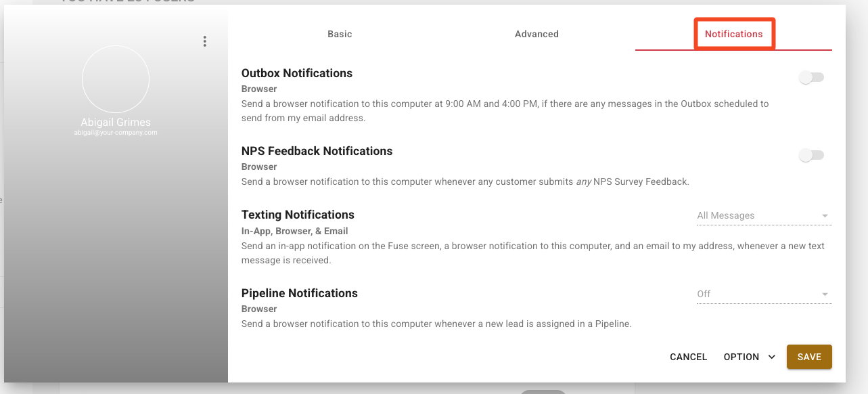868x394 pixels.
Task: Open the three-dot menu above the avatar
Action: 205,41
